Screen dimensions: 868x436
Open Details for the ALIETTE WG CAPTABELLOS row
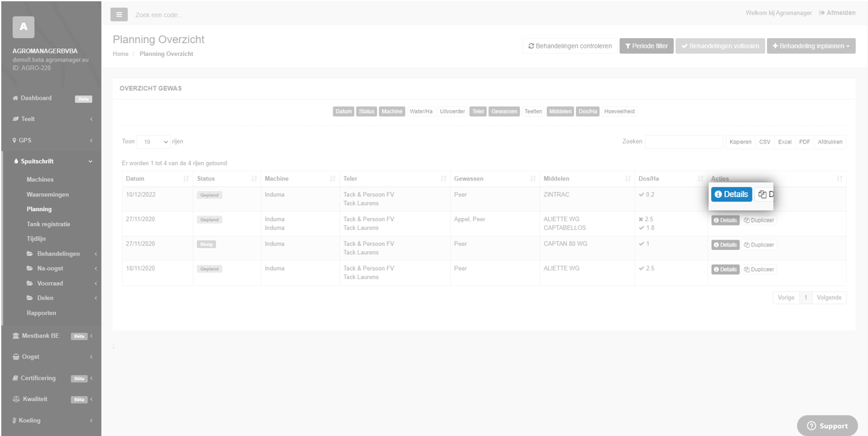pos(725,220)
